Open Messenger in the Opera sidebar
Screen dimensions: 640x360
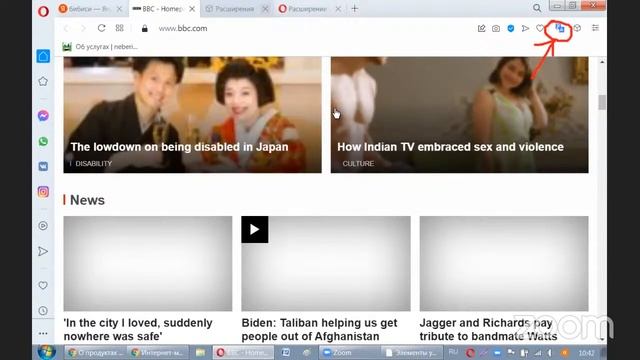[x=43, y=116]
